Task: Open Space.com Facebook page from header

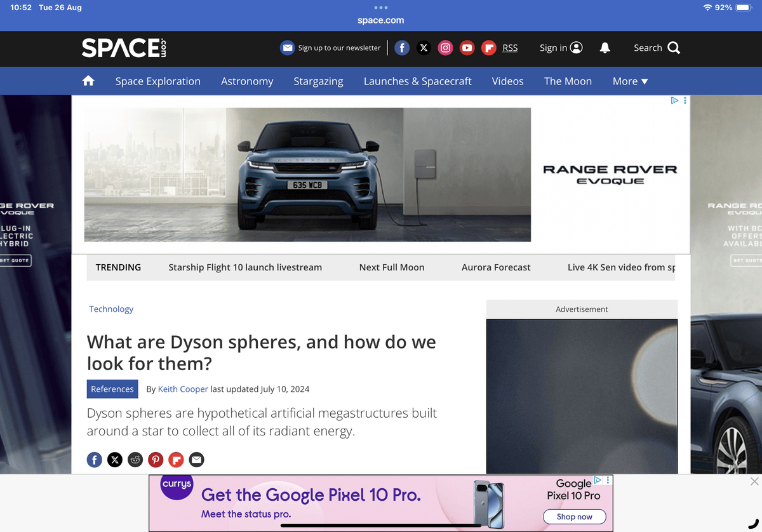Action: point(402,48)
